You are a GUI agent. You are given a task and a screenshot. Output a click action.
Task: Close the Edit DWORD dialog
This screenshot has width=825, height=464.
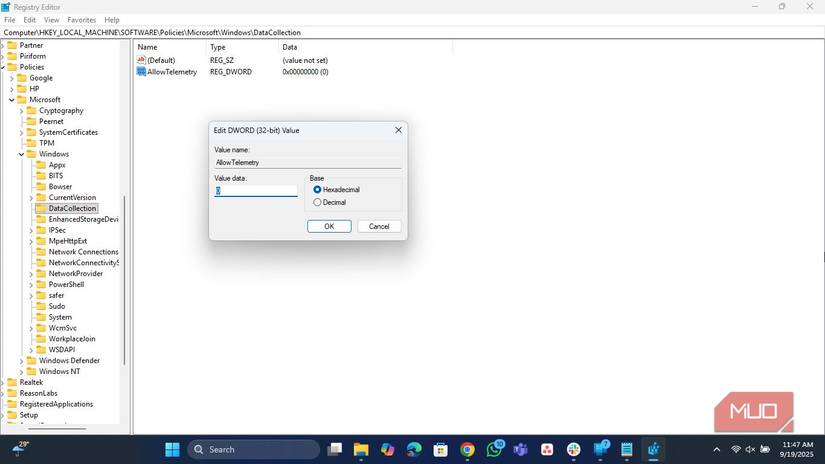398,130
